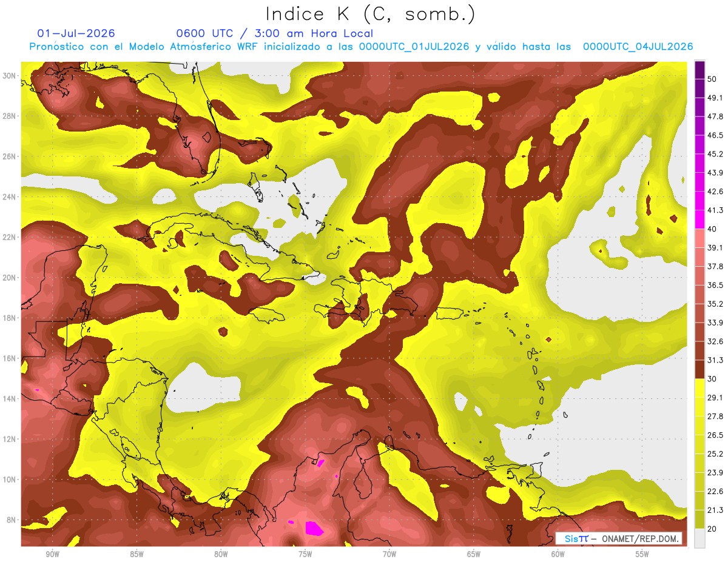Click the 14N latitude label
728x562 pixels.
(x=9, y=398)
